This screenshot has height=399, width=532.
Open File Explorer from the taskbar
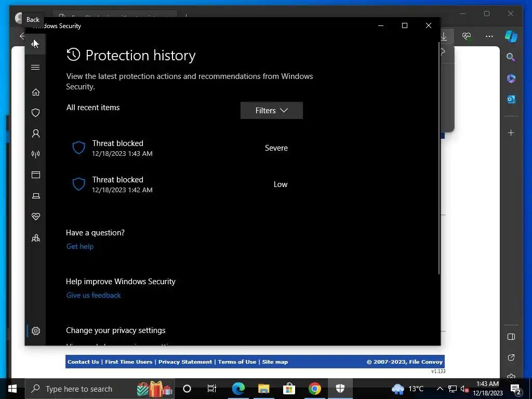[263, 389]
